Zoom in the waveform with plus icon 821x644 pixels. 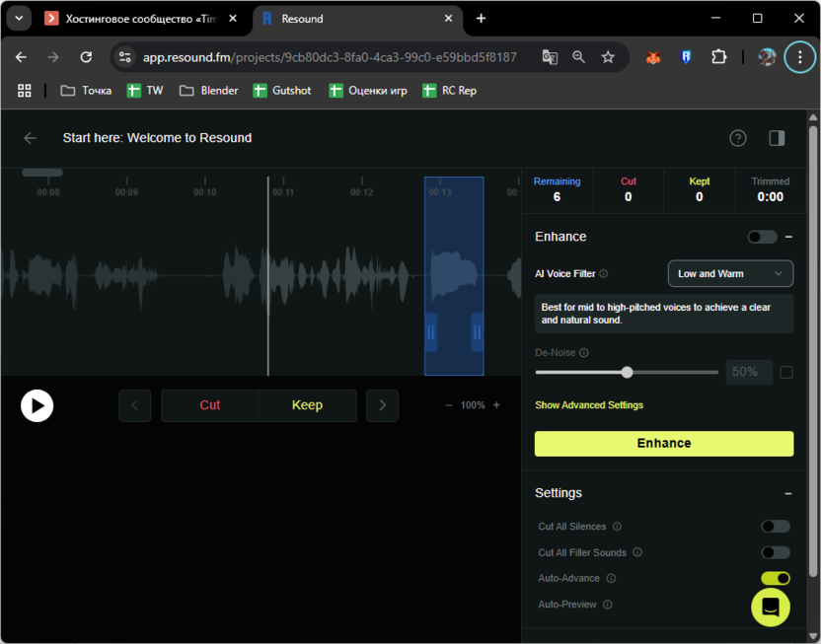(x=496, y=405)
